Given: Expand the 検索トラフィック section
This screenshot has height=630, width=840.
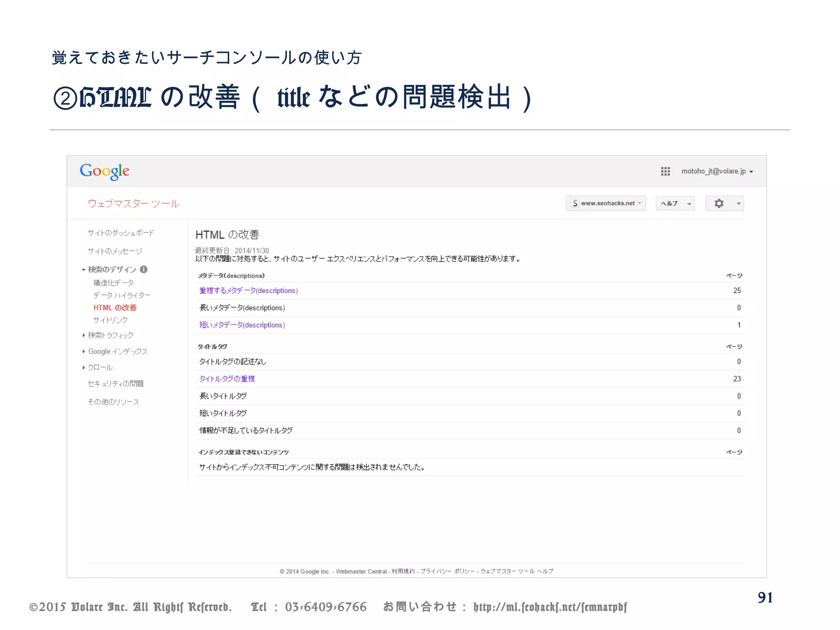Looking at the screenshot, I should coord(84,336).
